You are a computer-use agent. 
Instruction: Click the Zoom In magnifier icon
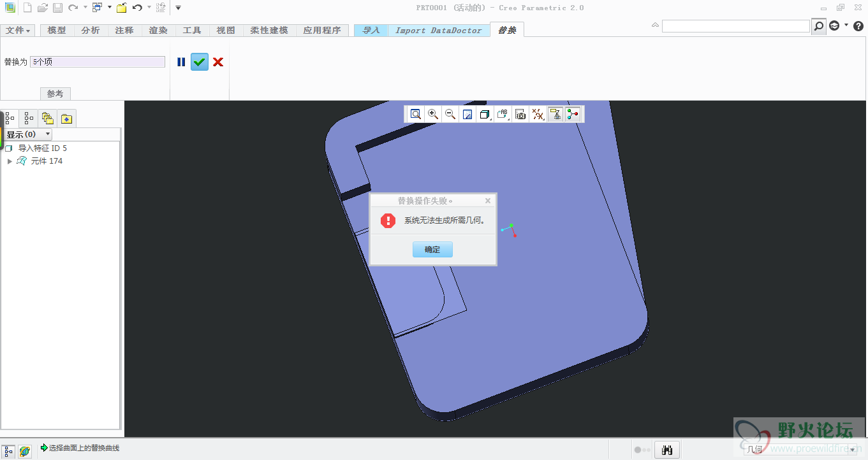433,114
